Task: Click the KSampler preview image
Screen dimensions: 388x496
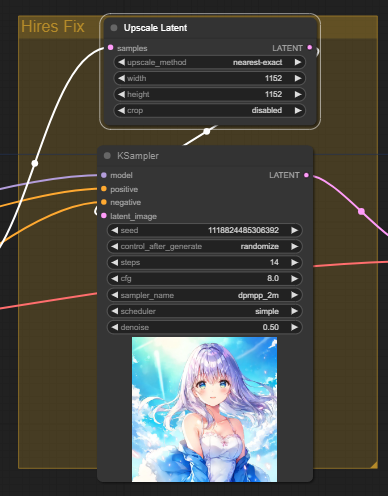Action: pos(204,409)
